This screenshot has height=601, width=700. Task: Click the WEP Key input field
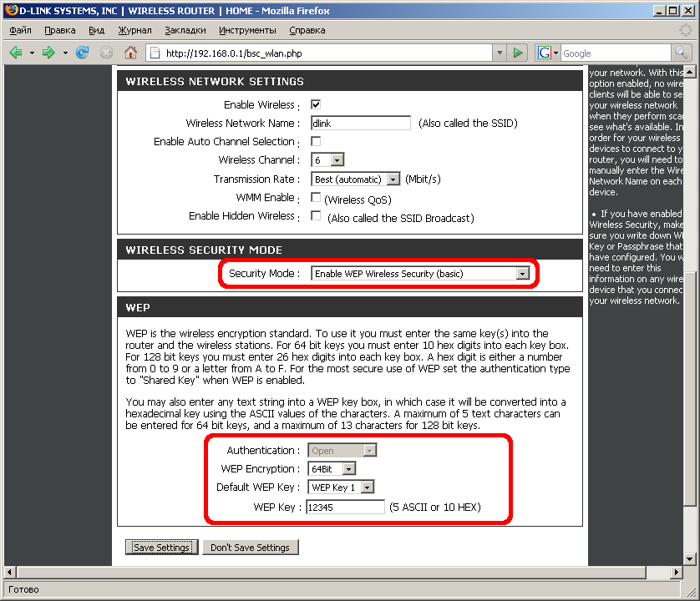click(x=345, y=508)
